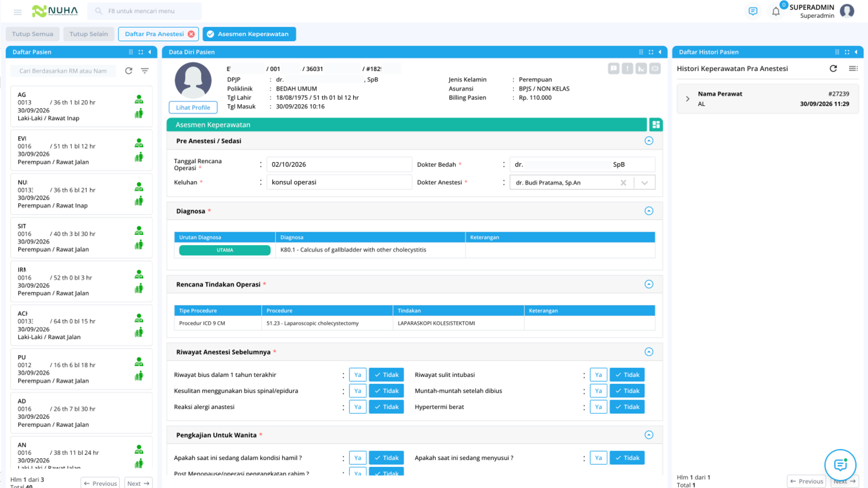Open history list options menu icon
Image resolution: width=868 pixels, height=488 pixels.
pos(853,68)
